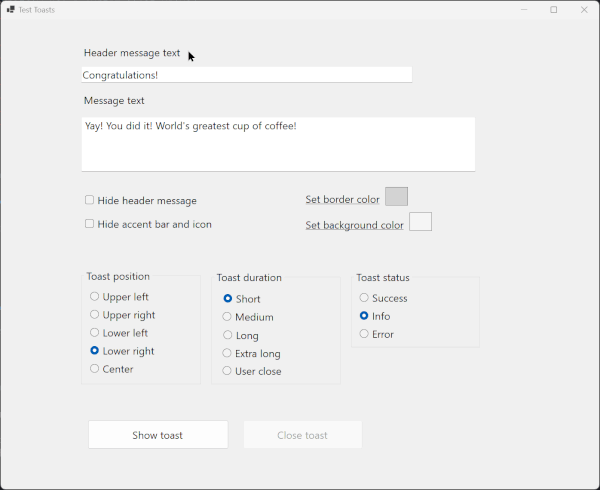Click the Show toast button
The image size is (600, 490).
pos(158,435)
